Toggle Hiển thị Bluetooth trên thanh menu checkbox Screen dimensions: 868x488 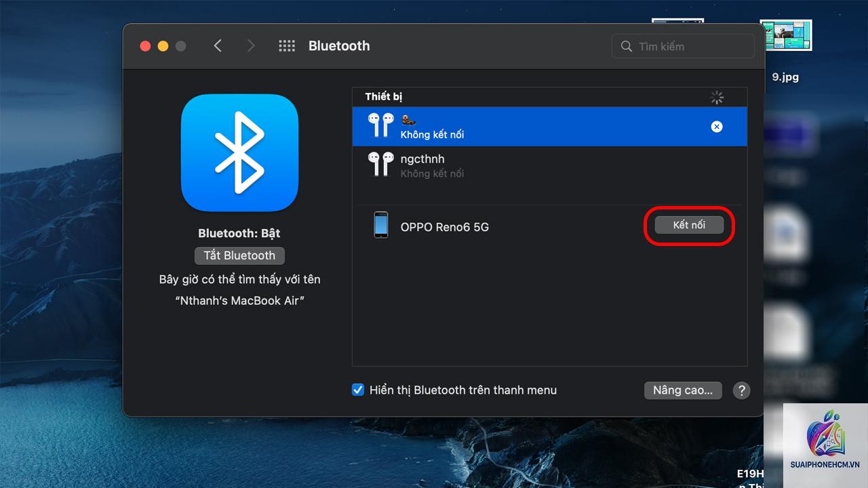pyautogui.click(x=358, y=390)
